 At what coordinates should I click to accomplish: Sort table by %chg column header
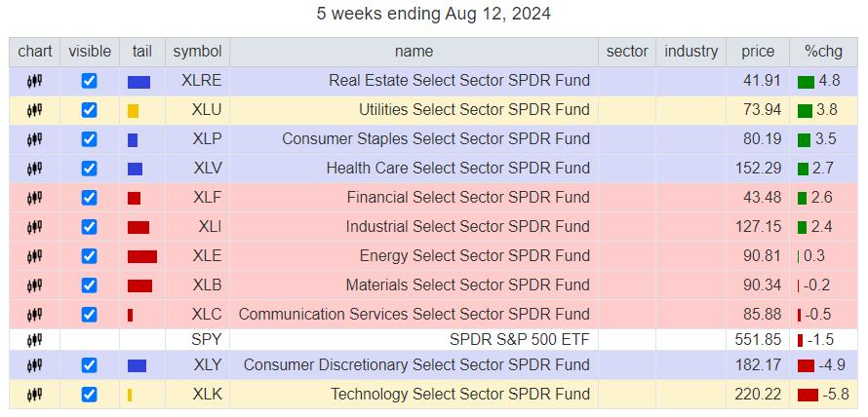822,52
